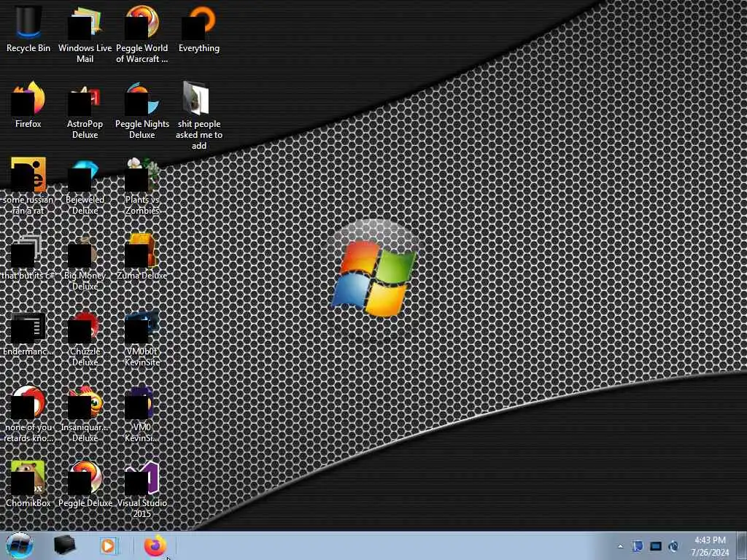Select the 'none of you retards kno...' icon

click(28, 413)
